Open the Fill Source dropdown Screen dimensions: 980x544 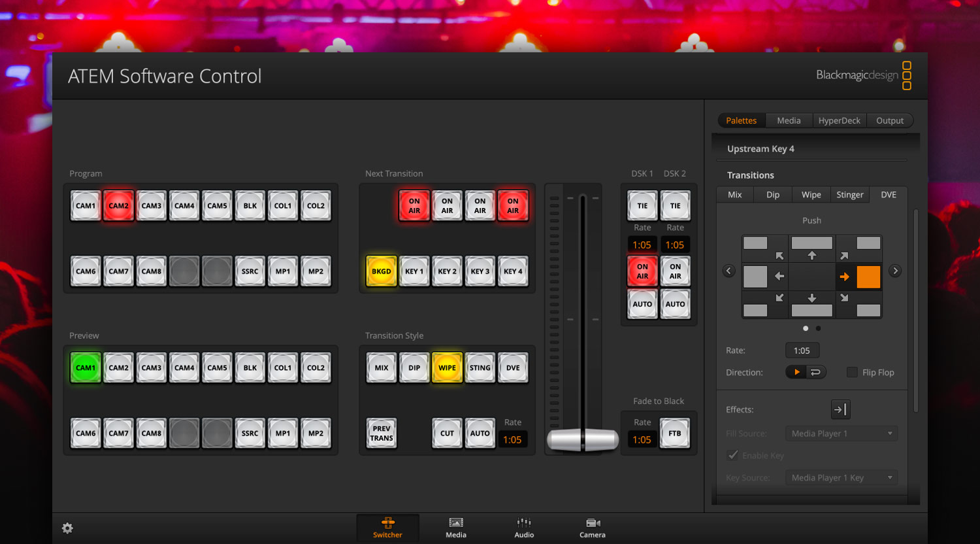click(x=841, y=433)
